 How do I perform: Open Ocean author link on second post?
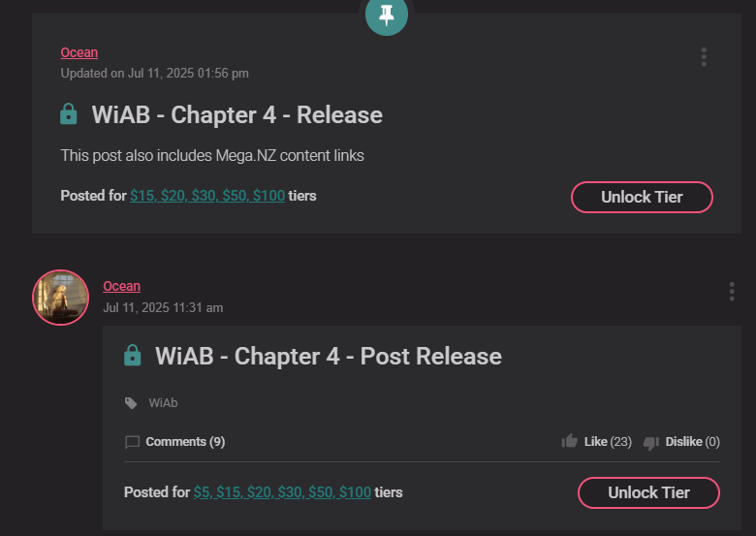point(121,286)
